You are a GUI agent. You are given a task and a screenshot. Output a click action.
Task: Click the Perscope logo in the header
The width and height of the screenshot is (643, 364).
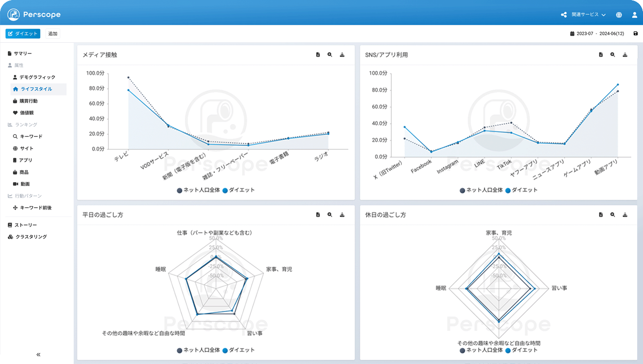pos(34,15)
